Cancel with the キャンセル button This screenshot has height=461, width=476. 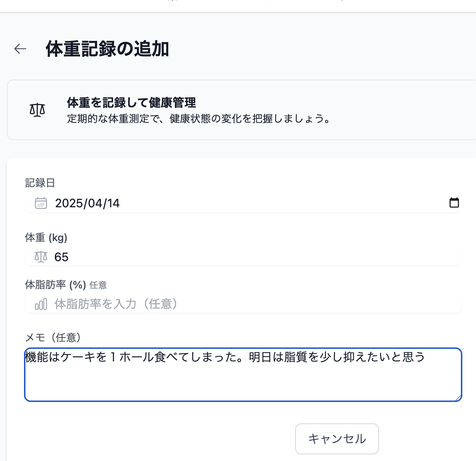click(337, 439)
